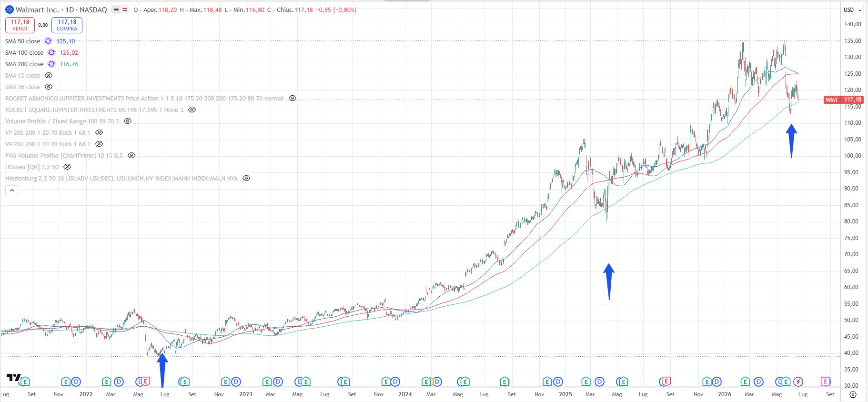Click the 140,00 label on the price axis
The width and height of the screenshot is (868, 402).
(x=853, y=24)
